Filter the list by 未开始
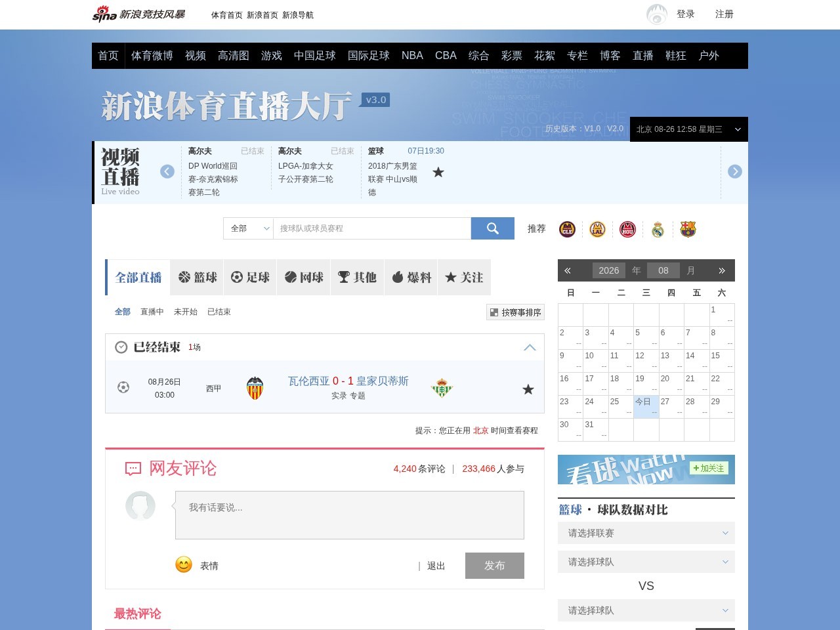The width and height of the screenshot is (840, 630). click(x=185, y=312)
